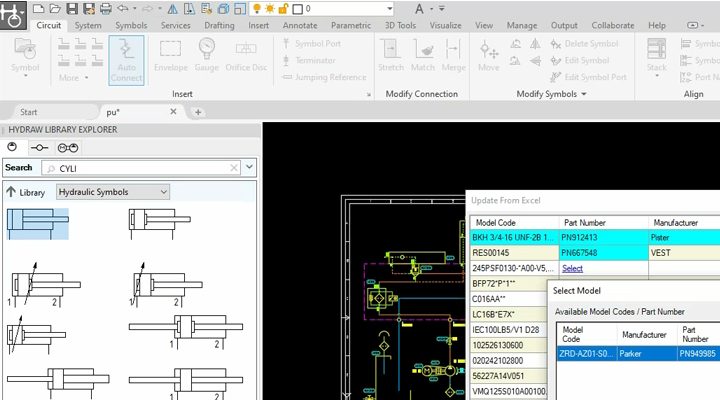Open the Symbols ribbon tab
Screen dimensions: 720x400
pyautogui.click(x=131, y=25)
